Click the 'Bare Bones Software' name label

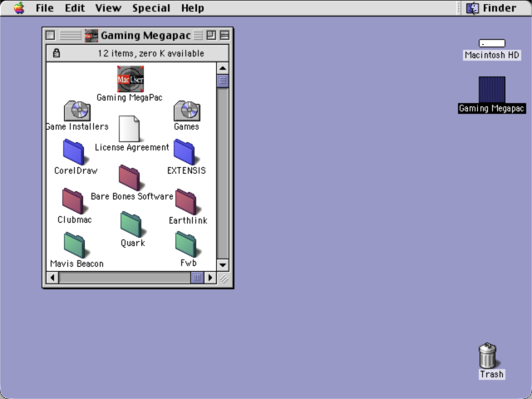point(132,196)
